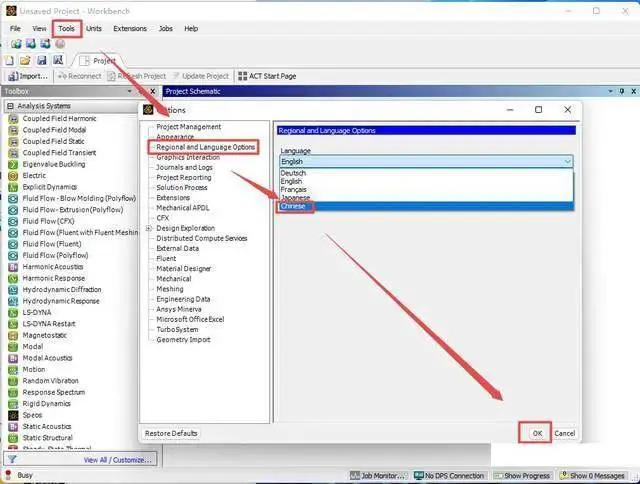
Task: Expand the Design Exploration tree node
Action: [x=149, y=228]
